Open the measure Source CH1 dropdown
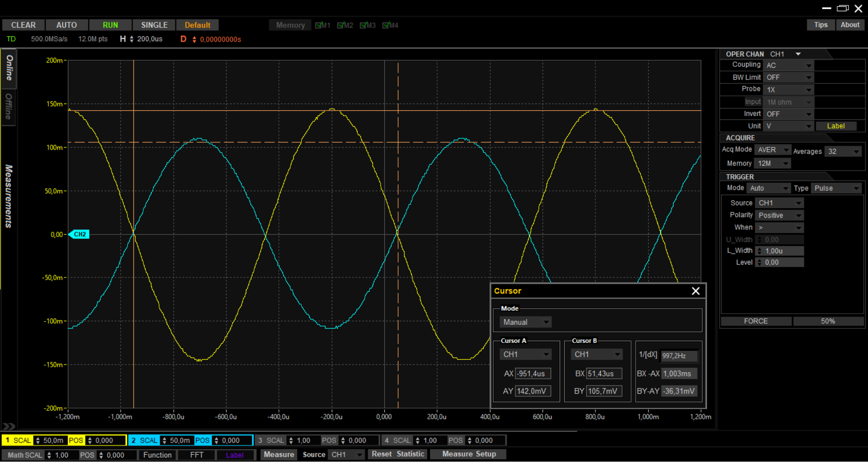 (346, 454)
